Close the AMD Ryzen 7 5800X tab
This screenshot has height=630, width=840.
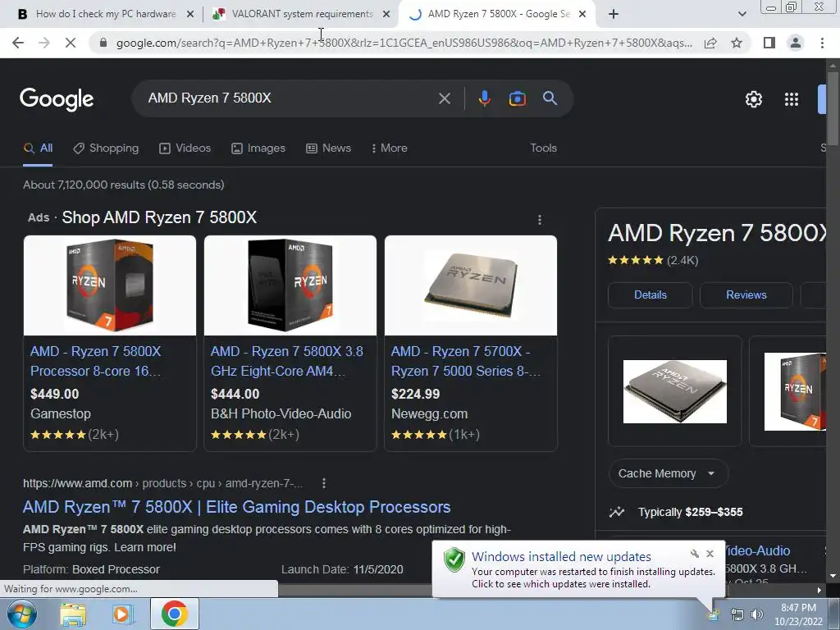click(582, 14)
